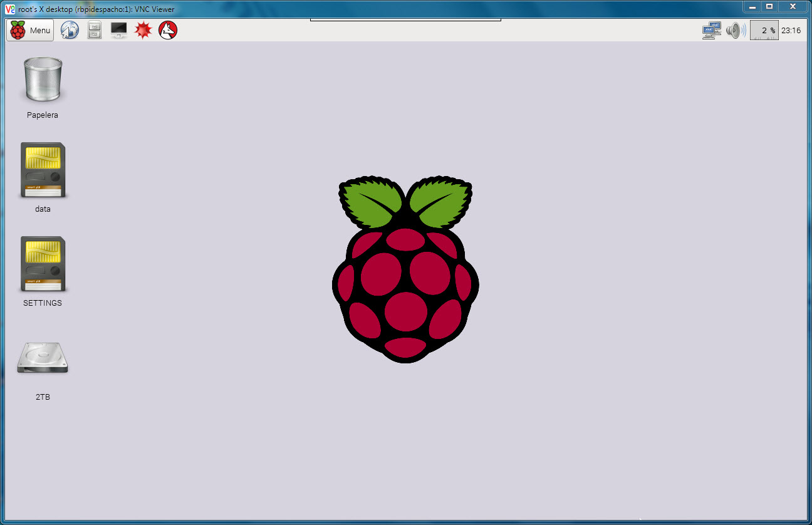Viewport: 812px width, 525px height.
Task: Click the Papelera label text
Action: (43, 115)
